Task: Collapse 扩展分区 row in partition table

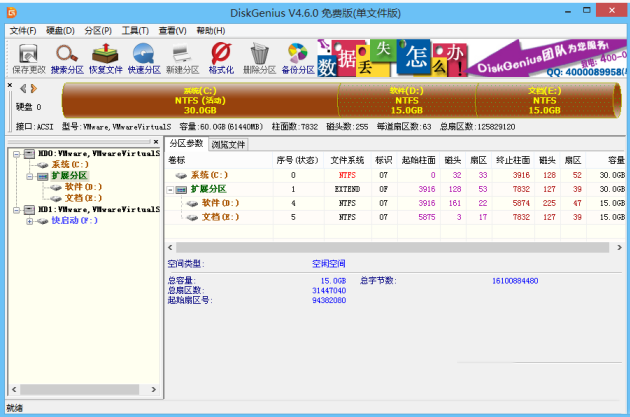Action: [x=172, y=189]
